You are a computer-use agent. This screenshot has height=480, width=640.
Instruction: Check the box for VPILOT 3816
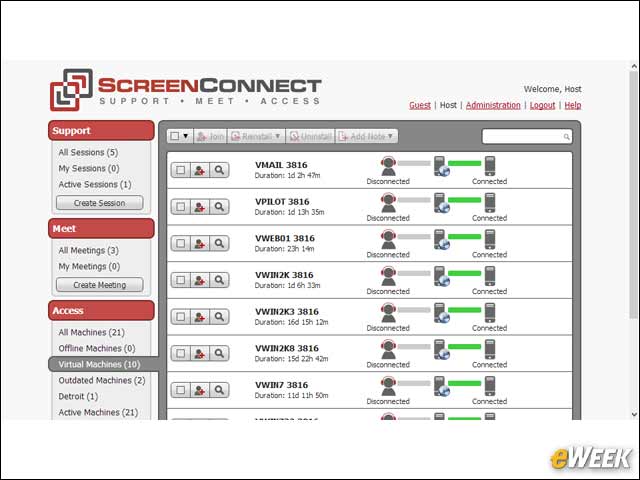coord(181,207)
